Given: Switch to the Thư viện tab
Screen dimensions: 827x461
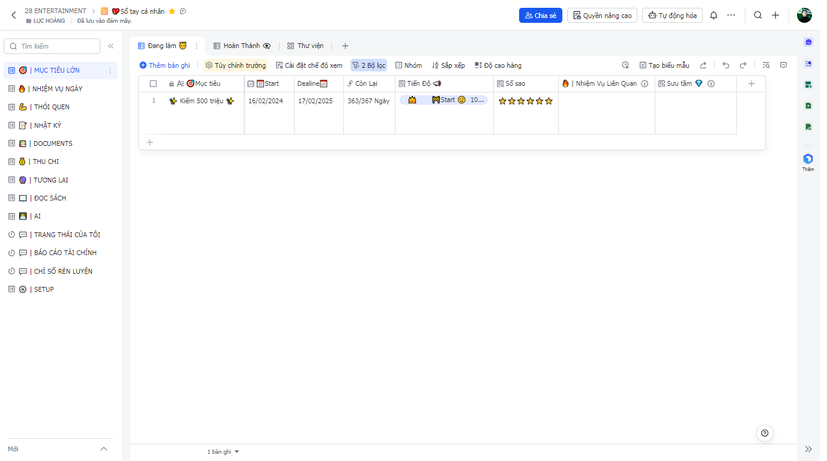Looking at the screenshot, I should point(305,46).
